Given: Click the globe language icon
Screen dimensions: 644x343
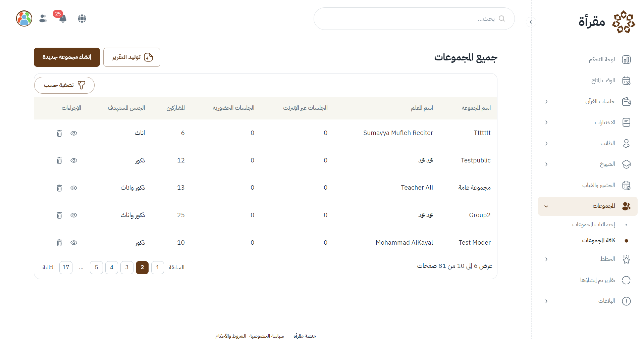Looking at the screenshot, I should tap(82, 18).
